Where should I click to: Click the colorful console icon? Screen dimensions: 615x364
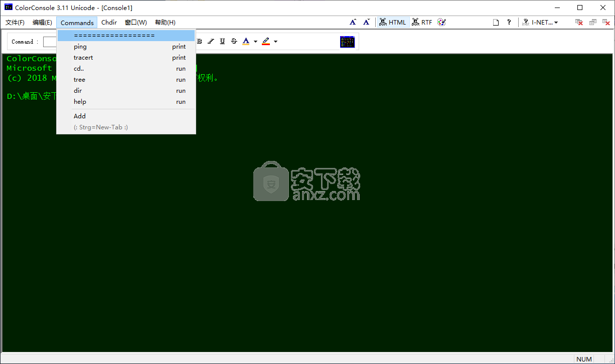click(347, 42)
